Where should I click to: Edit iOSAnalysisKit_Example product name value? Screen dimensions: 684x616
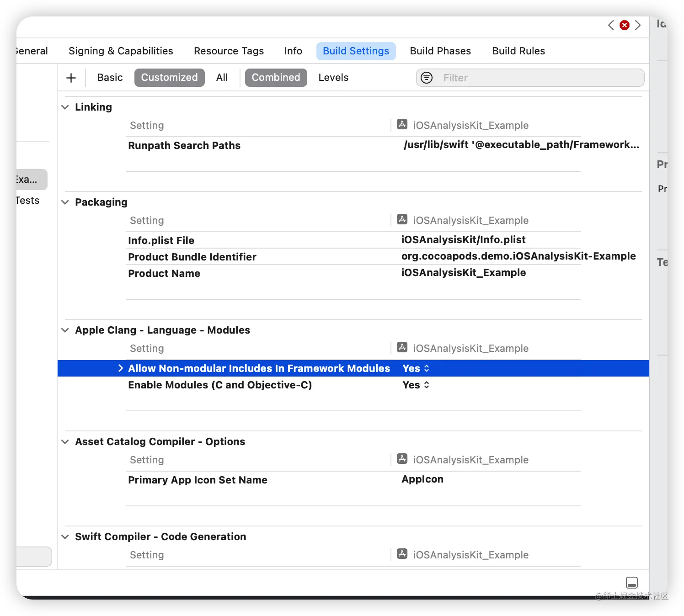click(x=464, y=272)
